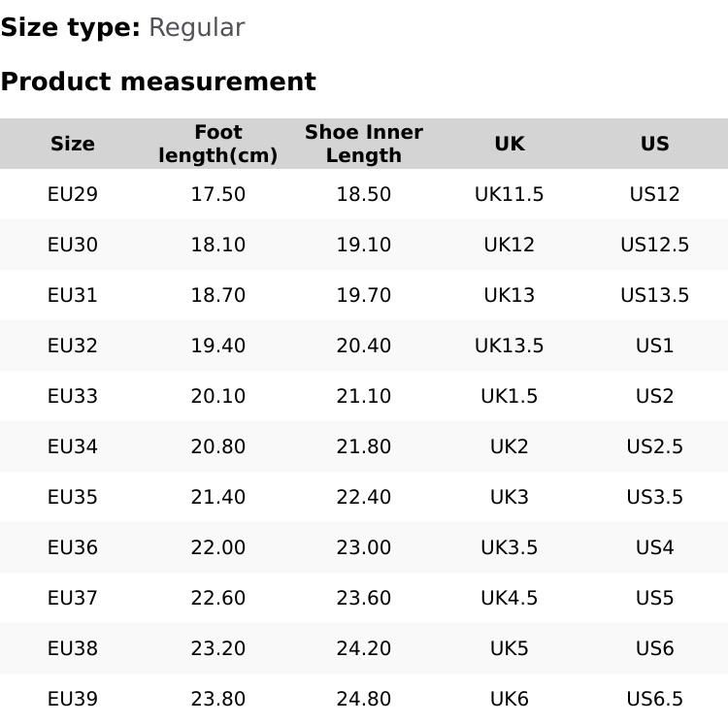Click the 22.00 foot length value
Screen dimensions: 728x724
[x=218, y=547]
